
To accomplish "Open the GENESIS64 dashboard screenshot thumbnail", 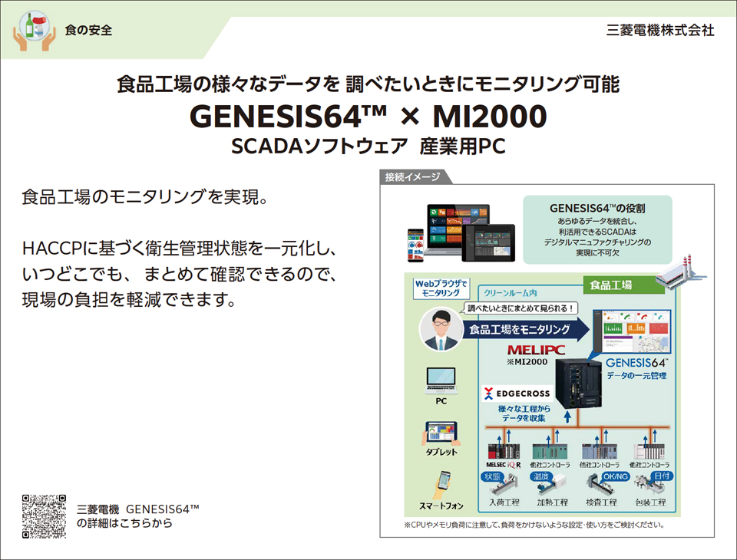I will [632, 331].
